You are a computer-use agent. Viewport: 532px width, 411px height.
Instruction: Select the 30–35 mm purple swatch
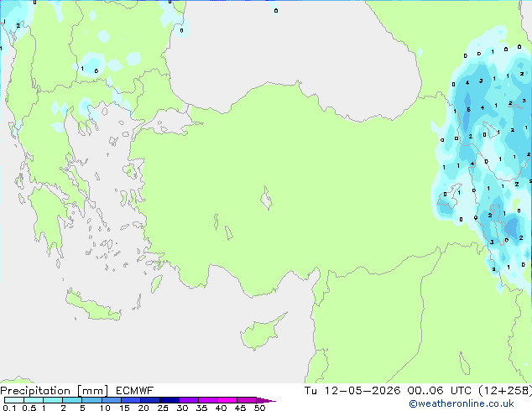188,400
